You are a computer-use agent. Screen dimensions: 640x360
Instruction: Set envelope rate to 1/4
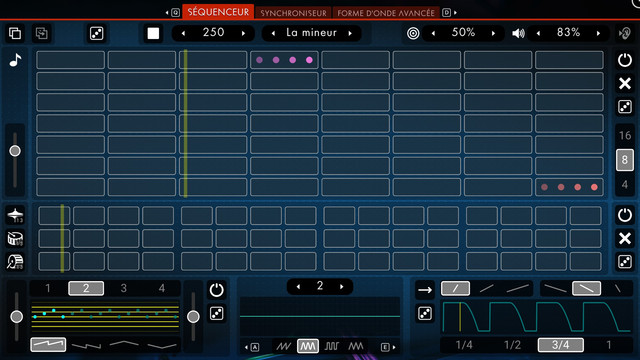point(464,345)
